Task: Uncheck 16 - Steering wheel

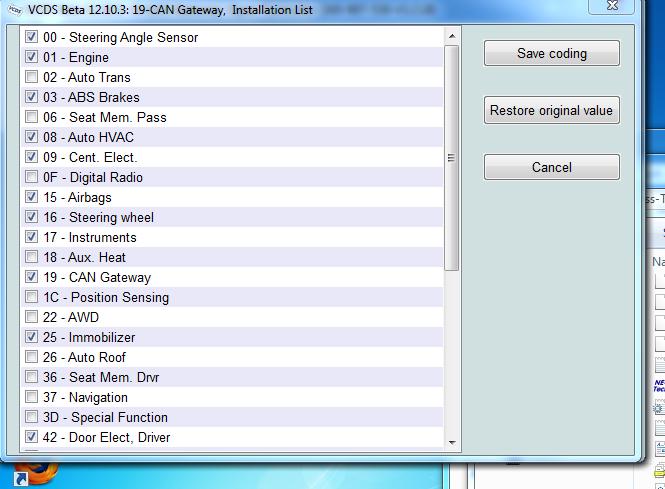Action: click(31, 216)
